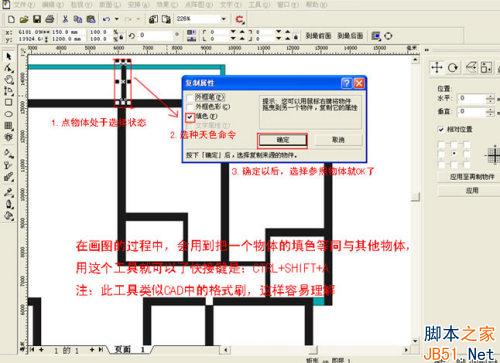Click the New document icon
The width and height of the screenshot is (500, 363).
[11, 19]
